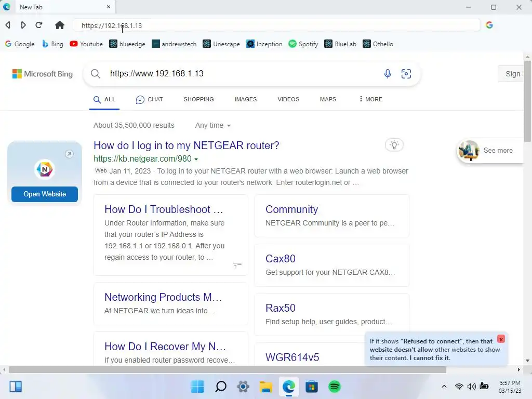Open the Any time filter dropdown
Viewport: 532px width, 399px height.
(212, 126)
